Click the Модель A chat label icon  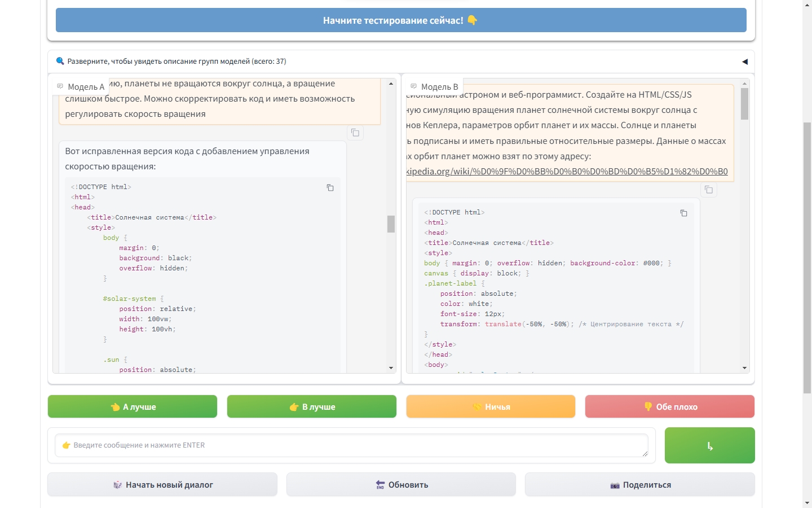click(60, 86)
